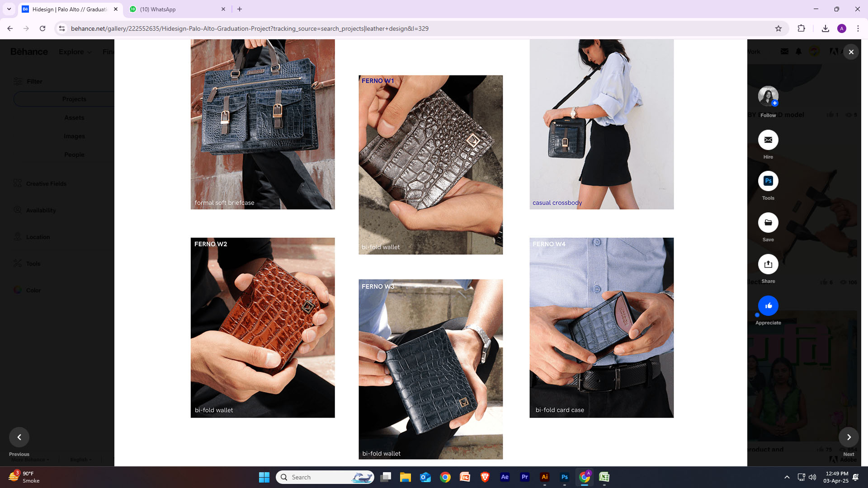Open a new browser tab

click(x=240, y=9)
